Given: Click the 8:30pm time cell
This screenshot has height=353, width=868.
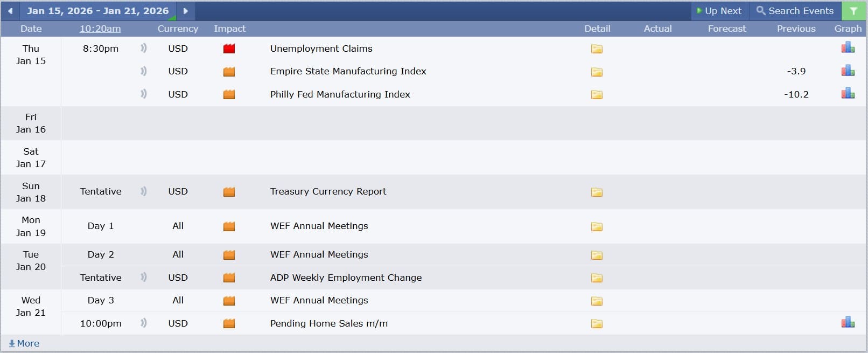Looking at the screenshot, I should coord(100,49).
